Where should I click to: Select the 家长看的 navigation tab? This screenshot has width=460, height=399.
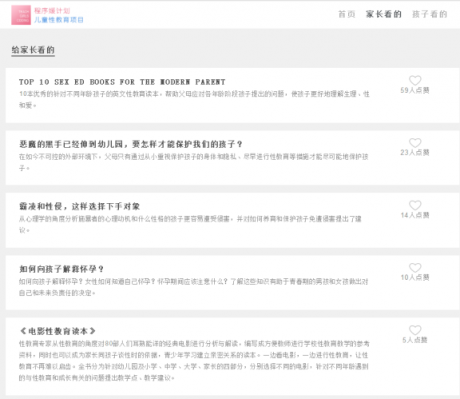384,14
